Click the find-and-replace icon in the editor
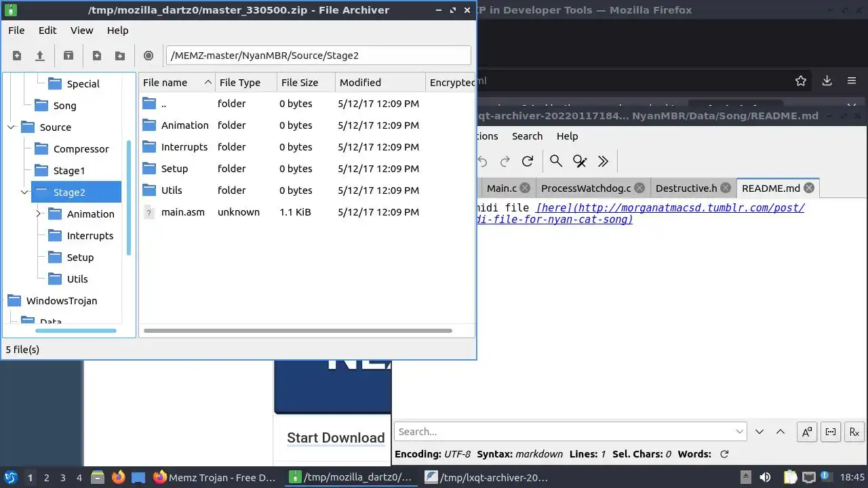The height and width of the screenshot is (488, 868). coord(580,161)
